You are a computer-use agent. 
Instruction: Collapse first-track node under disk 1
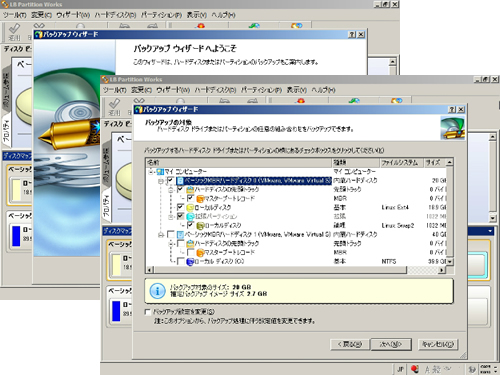[171, 244]
